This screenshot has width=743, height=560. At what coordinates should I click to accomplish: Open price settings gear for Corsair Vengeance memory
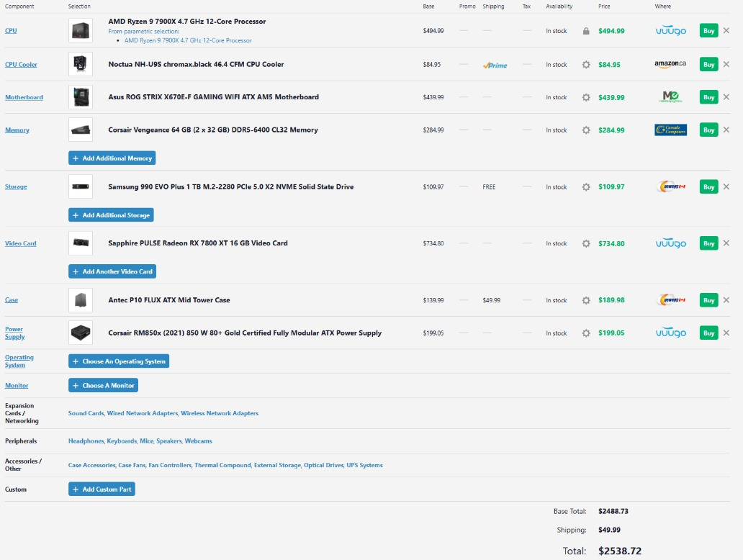click(x=586, y=130)
